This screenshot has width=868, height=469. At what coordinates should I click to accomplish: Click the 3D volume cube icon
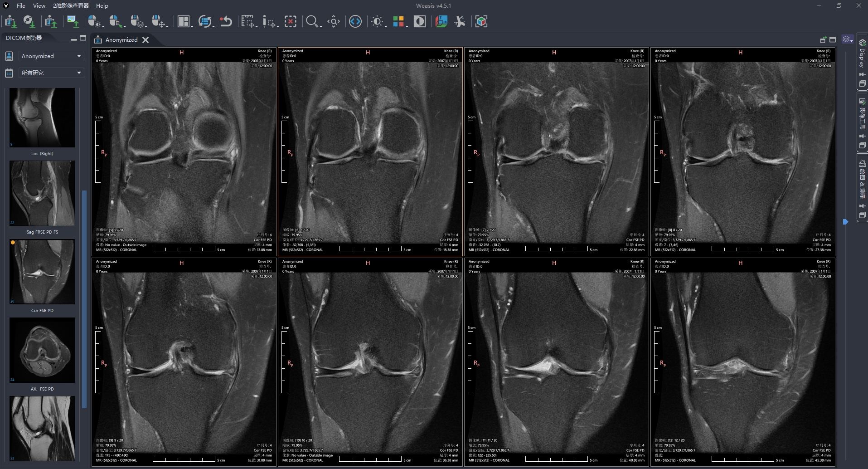[x=481, y=21]
